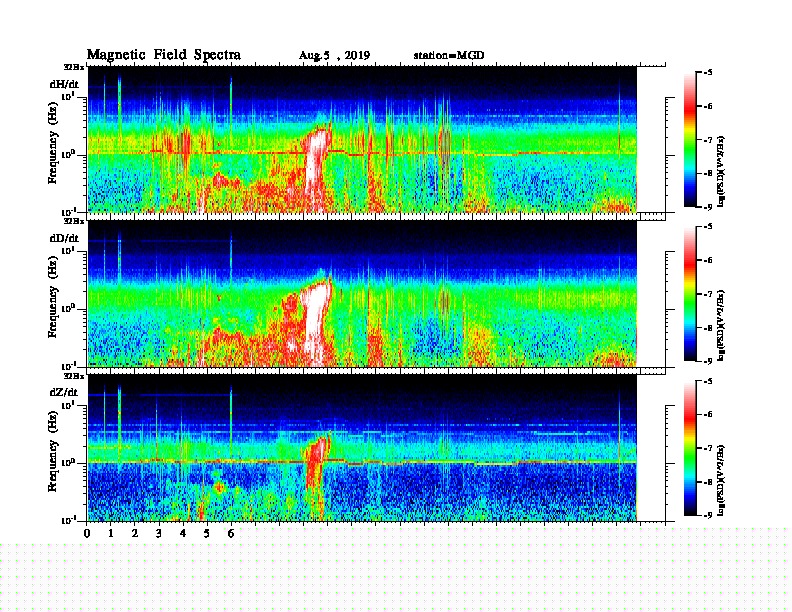This screenshot has height=612, width=792.
Task: Click the color scale bar beside dH/dt
Action: [690, 139]
